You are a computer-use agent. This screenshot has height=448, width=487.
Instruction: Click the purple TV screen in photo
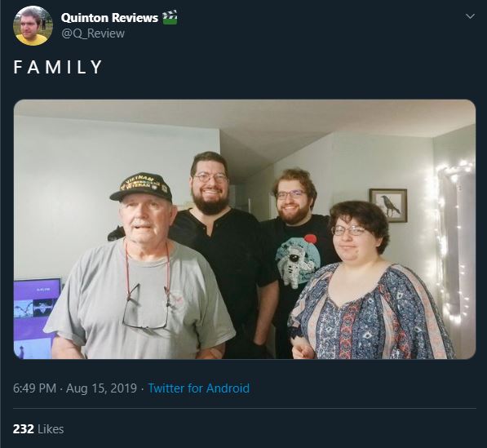pos(37,318)
